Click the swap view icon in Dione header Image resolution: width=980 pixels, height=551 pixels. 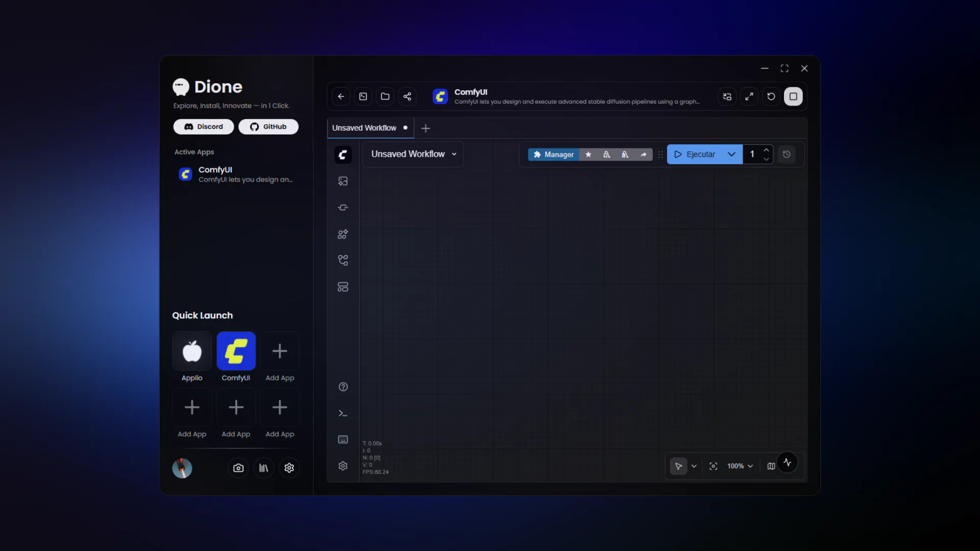pos(727,96)
